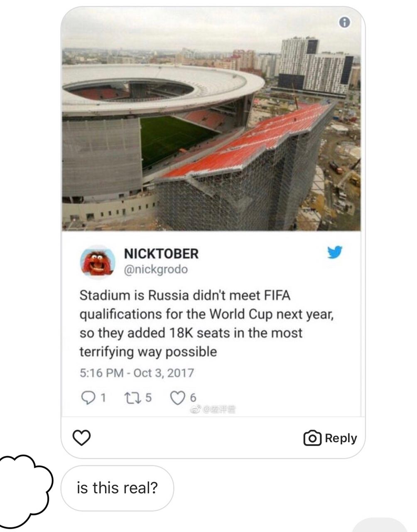Click the Weibo watermark below the tweet
The height and width of the screenshot is (532, 417).
[x=213, y=410]
